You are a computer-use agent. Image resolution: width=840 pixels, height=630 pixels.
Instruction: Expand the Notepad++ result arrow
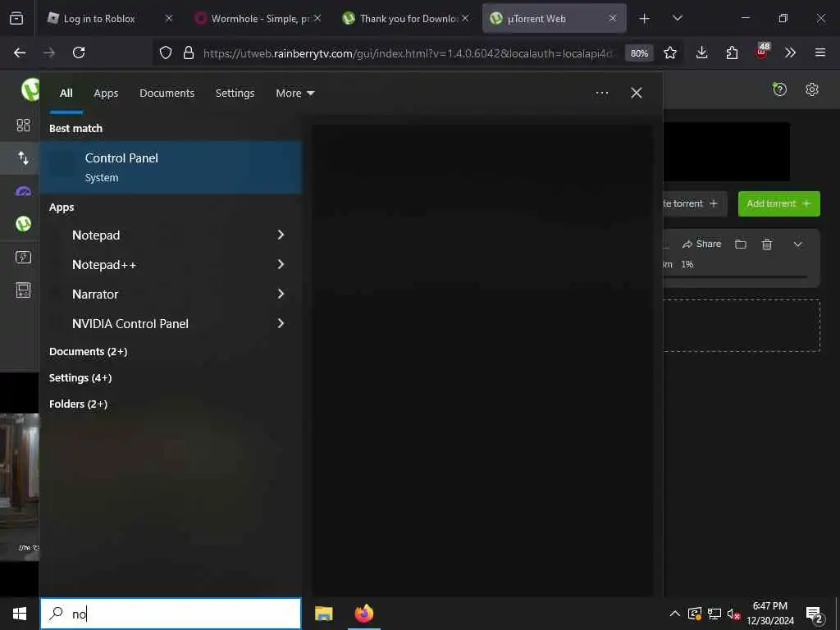[281, 264]
